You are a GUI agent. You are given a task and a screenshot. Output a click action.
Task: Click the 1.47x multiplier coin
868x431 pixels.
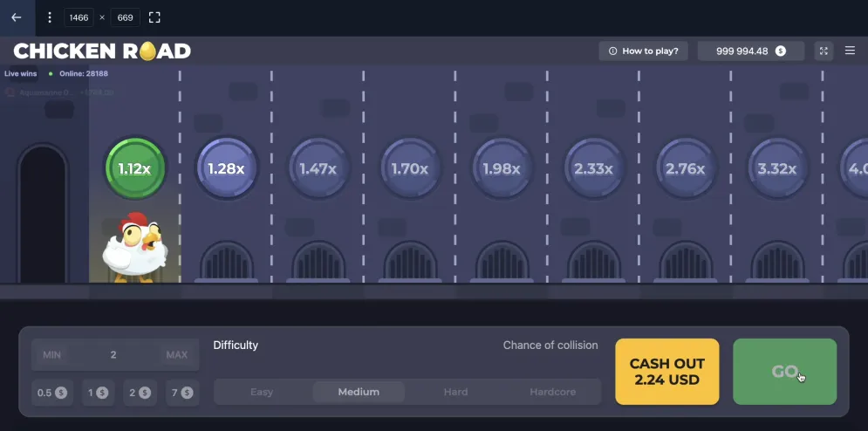coord(318,168)
